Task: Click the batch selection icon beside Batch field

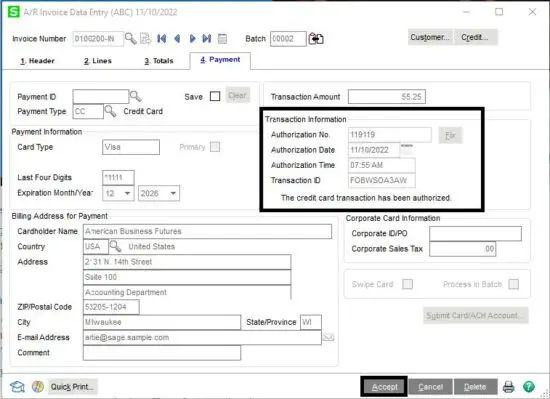Action: pos(316,39)
